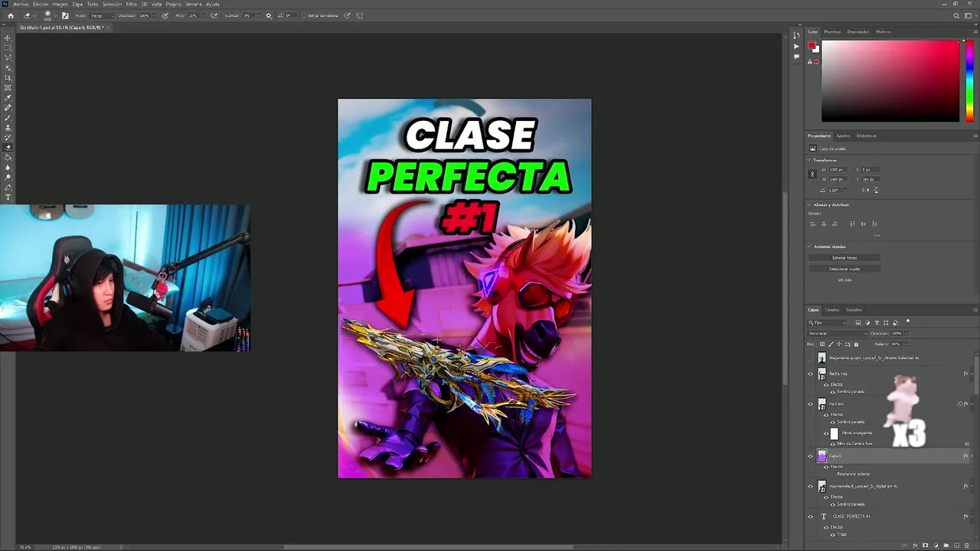The width and height of the screenshot is (980, 551).
Task: Select the Paint Bucket tool
Action: (8, 157)
